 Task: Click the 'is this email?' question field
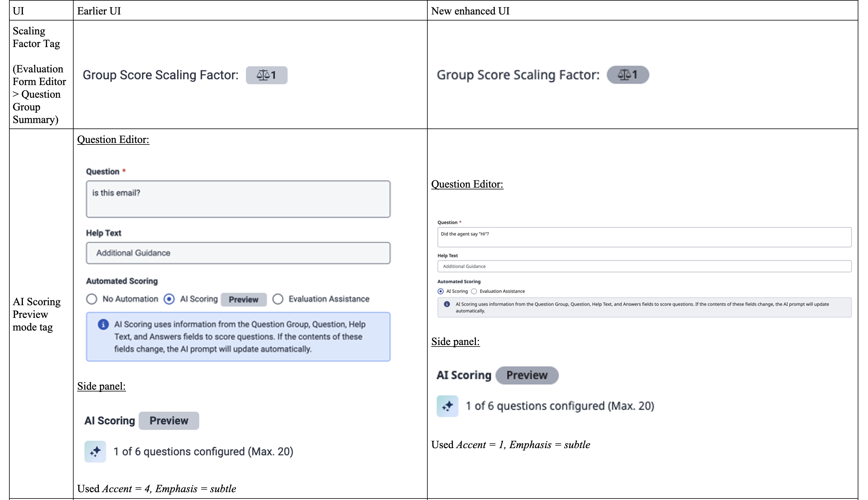pyautogui.click(x=238, y=199)
